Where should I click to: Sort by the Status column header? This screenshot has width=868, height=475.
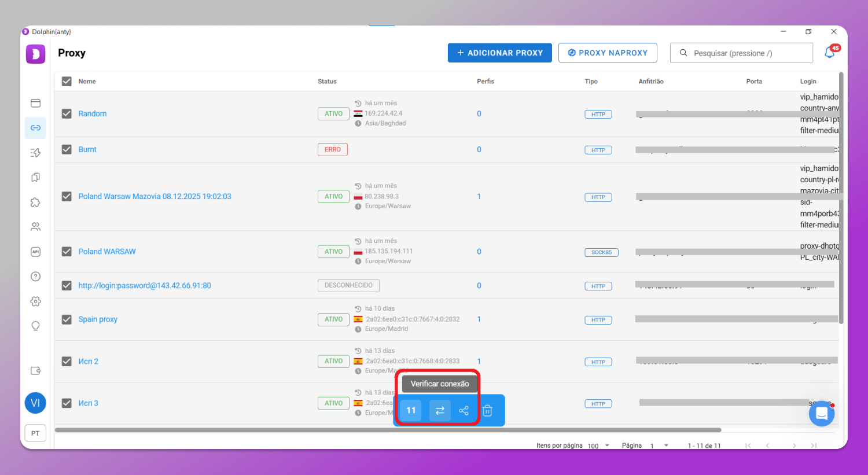tap(327, 82)
